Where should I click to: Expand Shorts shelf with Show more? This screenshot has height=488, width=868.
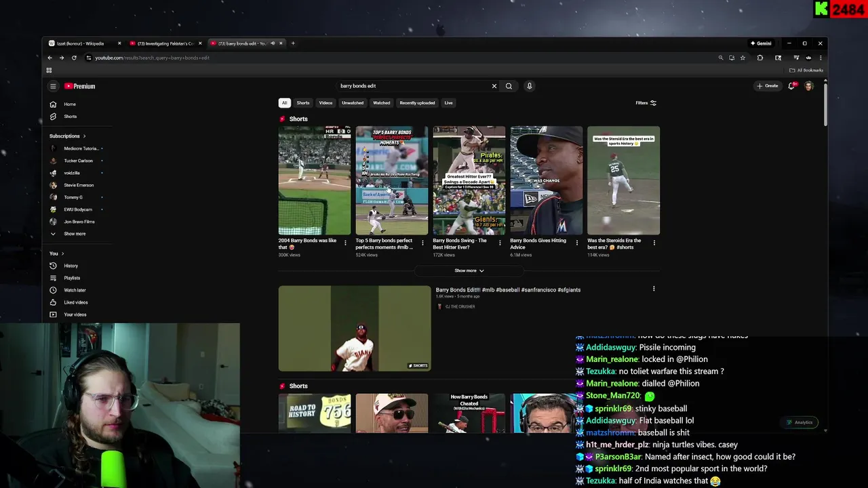469,270
